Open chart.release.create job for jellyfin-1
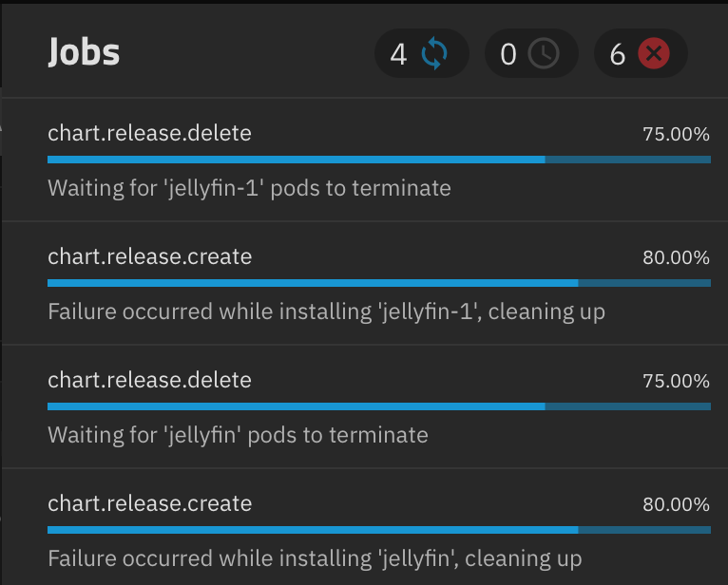The height and width of the screenshot is (585, 728). tap(364, 283)
